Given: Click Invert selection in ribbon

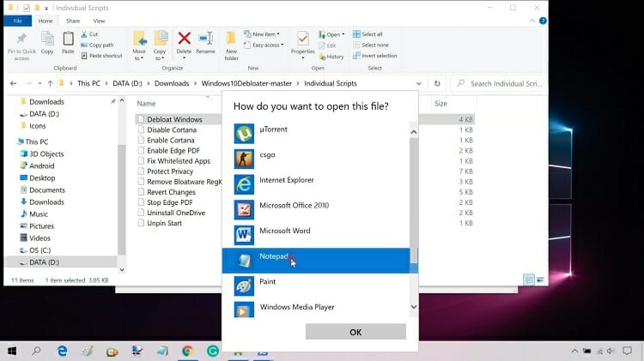Looking at the screenshot, I should click(375, 56).
